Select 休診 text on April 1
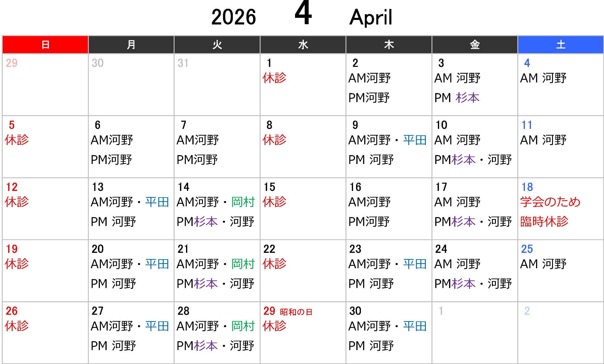The width and height of the screenshot is (604, 364). [274, 78]
